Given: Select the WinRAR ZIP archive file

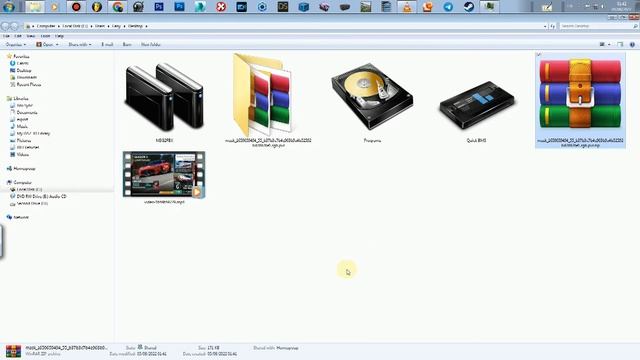Looking at the screenshot, I should (580, 100).
